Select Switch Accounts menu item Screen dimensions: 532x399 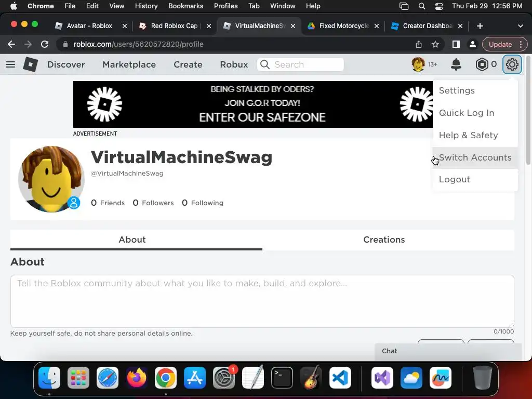pyautogui.click(x=475, y=158)
